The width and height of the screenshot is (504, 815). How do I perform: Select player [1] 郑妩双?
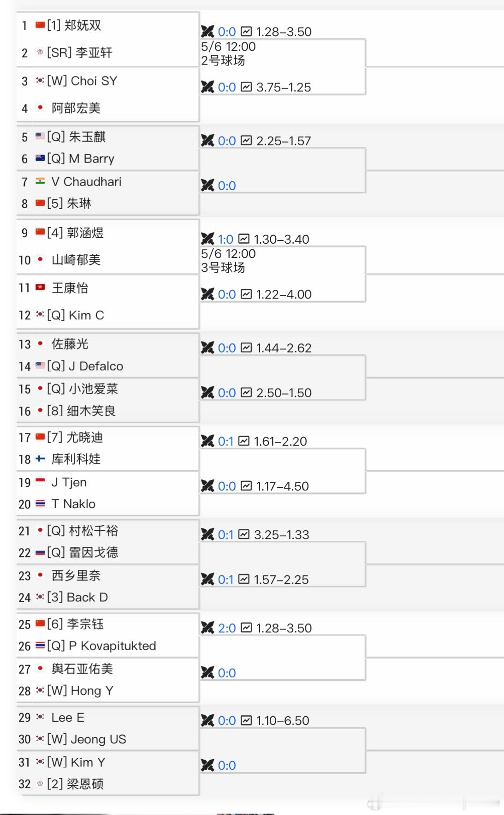(74, 25)
